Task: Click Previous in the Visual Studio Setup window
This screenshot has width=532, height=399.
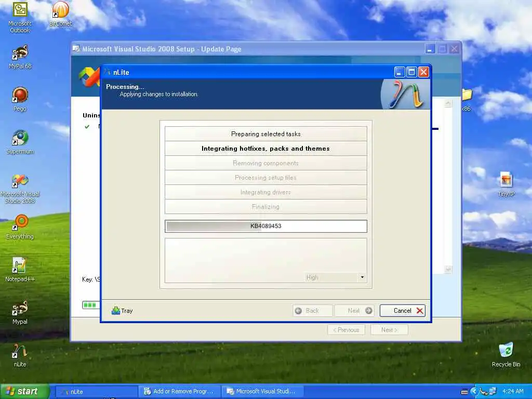Action: click(346, 330)
